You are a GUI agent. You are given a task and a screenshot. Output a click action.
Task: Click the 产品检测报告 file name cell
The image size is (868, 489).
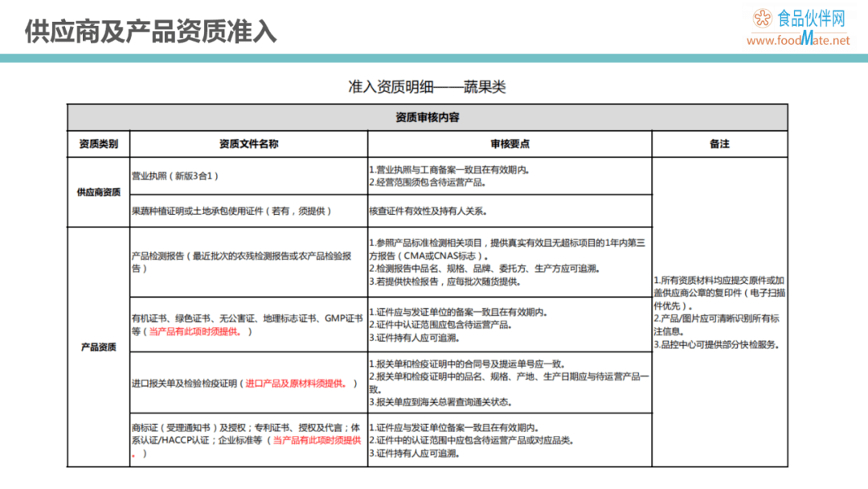pyautogui.click(x=248, y=262)
